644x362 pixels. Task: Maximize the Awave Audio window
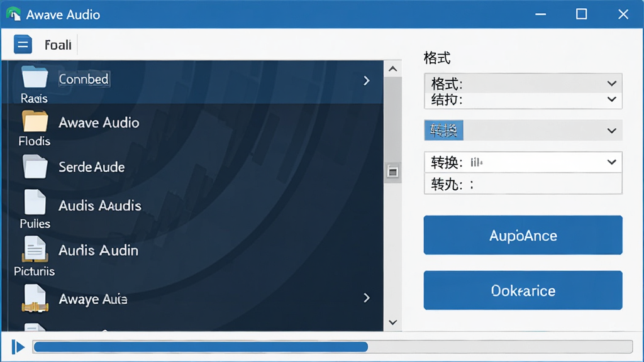click(x=581, y=14)
